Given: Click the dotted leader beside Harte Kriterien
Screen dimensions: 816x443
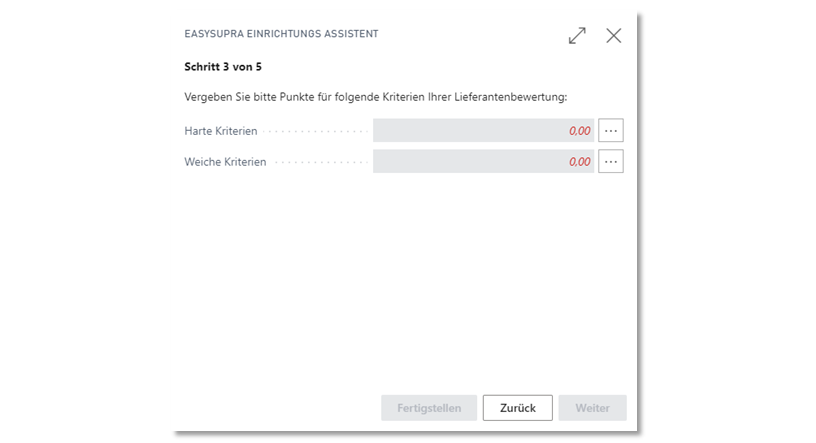Looking at the screenshot, I should pos(315,132).
